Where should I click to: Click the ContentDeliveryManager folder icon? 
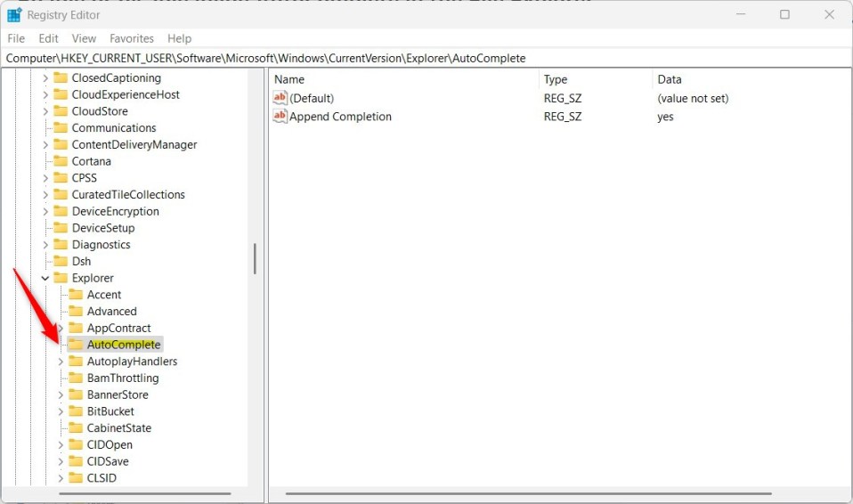(x=61, y=145)
